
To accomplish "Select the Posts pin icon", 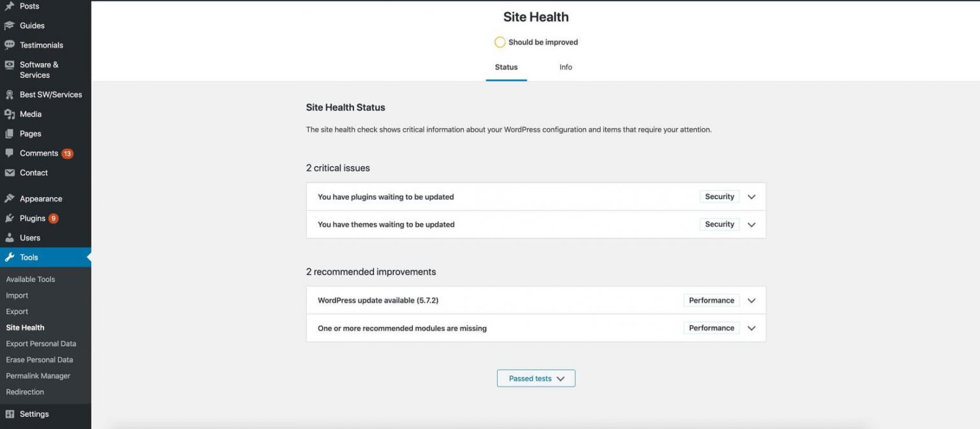I will click(x=9, y=6).
